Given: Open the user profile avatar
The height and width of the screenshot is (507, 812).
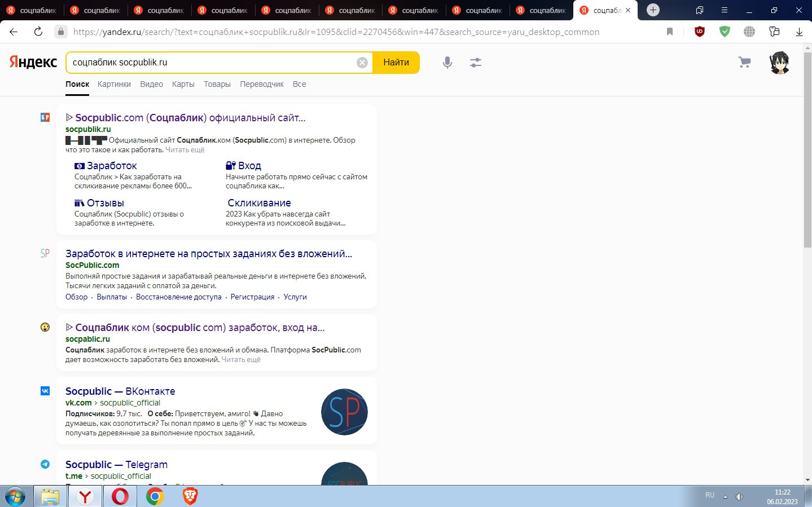Looking at the screenshot, I should click(780, 63).
